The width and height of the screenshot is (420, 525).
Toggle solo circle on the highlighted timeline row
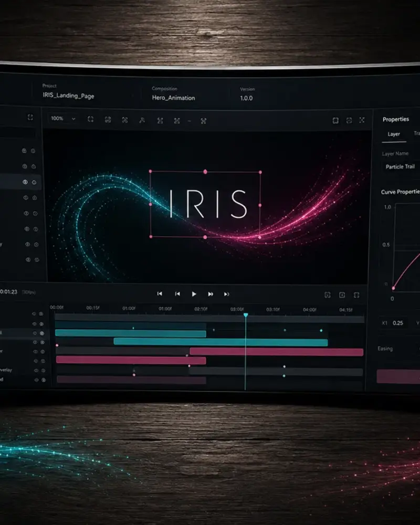point(42,333)
